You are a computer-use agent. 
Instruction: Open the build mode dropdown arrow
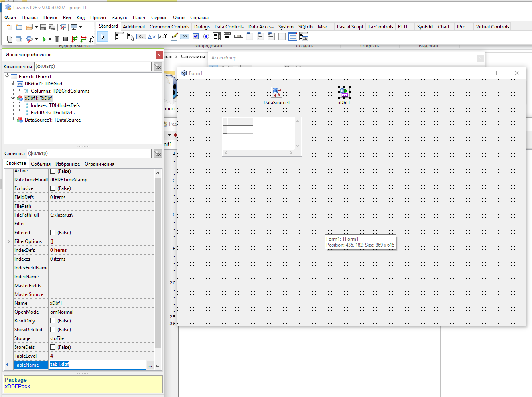[x=36, y=39]
